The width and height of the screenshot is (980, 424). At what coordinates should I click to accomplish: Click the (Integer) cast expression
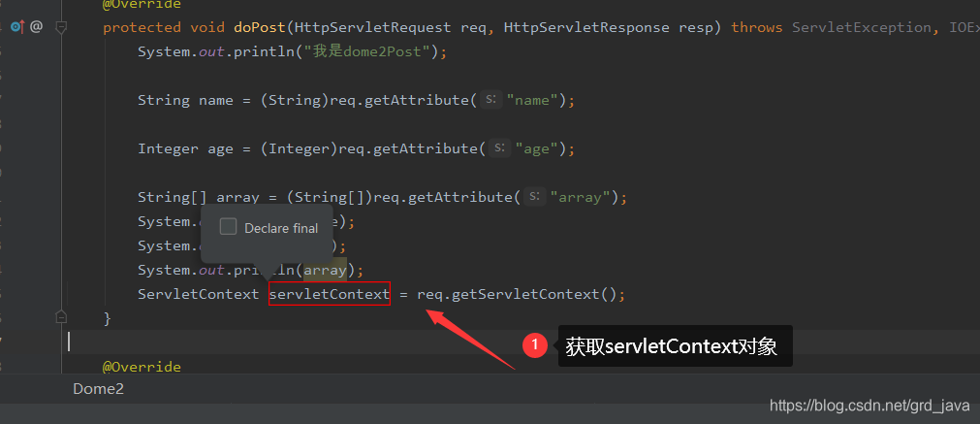pyautogui.click(x=300, y=148)
